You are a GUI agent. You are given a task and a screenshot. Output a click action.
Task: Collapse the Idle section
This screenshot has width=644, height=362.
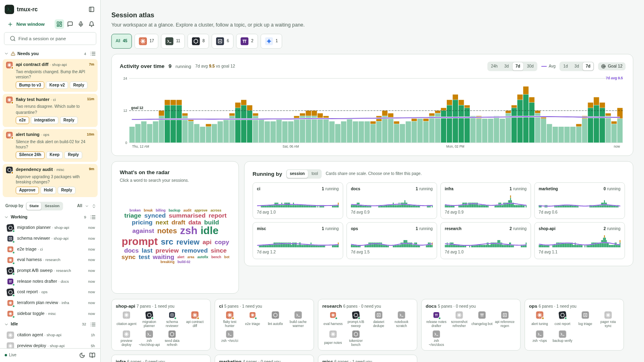(x=6, y=324)
